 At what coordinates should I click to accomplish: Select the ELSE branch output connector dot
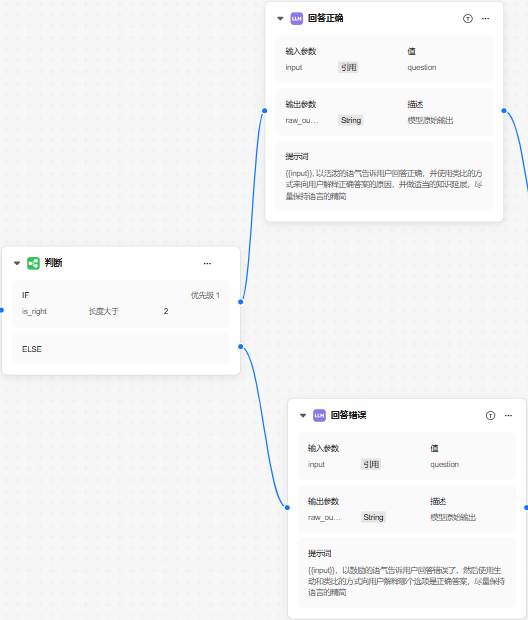click(x=241, y=347)
